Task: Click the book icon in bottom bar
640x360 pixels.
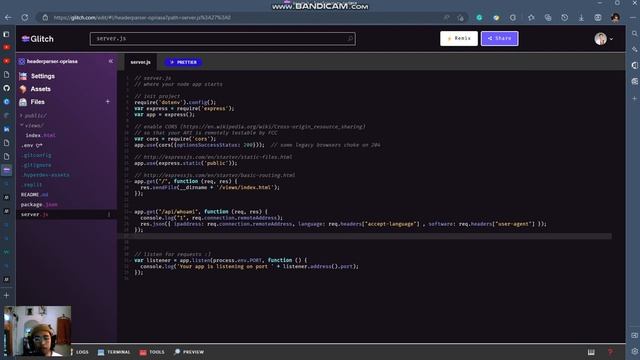Action: coord(591,352)
